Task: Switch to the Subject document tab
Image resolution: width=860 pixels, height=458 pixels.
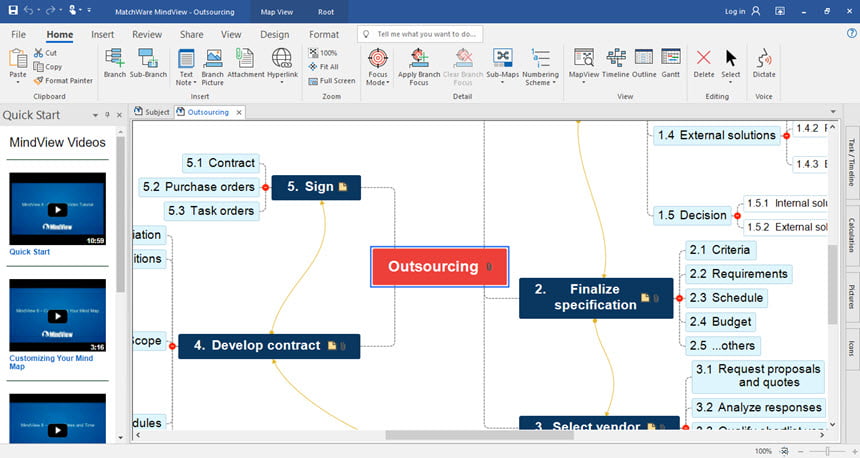Action: 152,112
